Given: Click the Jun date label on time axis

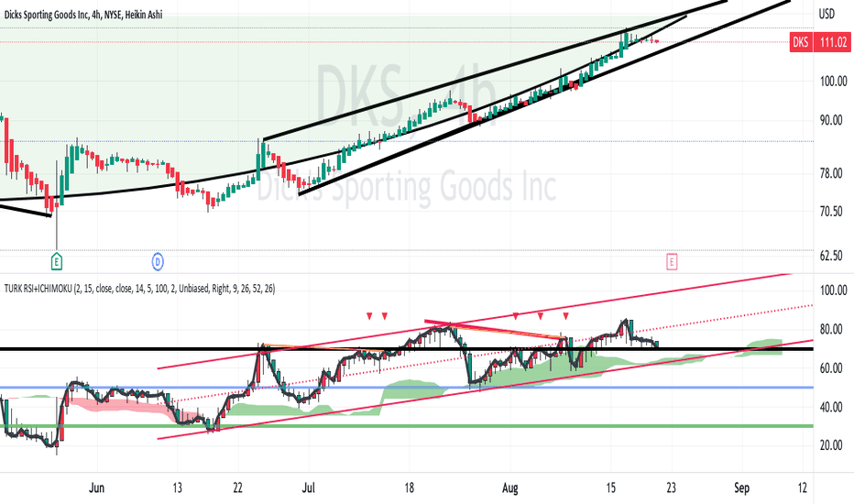Looking at the screenshot, I should [96, 488].
